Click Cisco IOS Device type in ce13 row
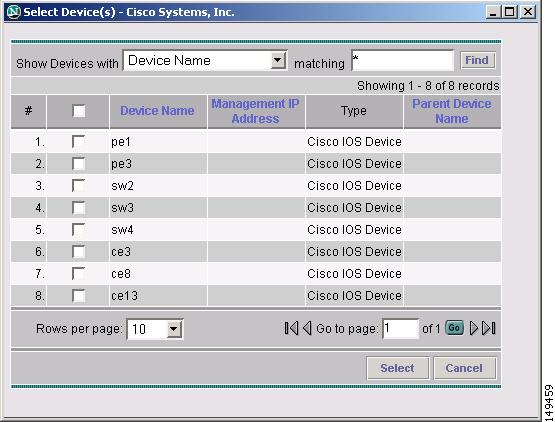The image size is (555, 422). pyautogui.click(x=354, y=296)
